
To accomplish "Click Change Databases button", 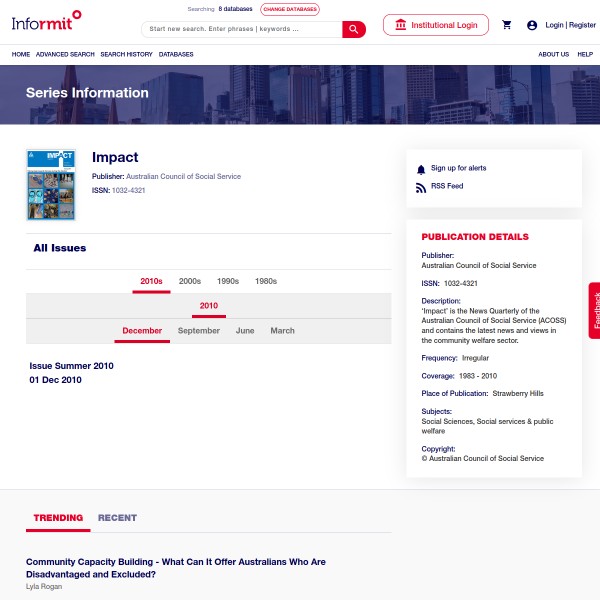I will [290, 9].
